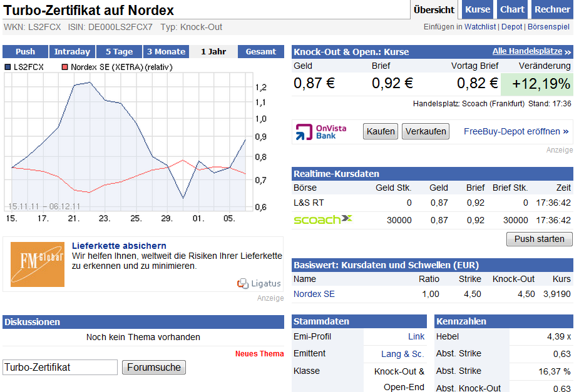This screenshot has width=579, height=392.
Task: Select the 5 Tage chart range
Action: click(x=119, y=52)
